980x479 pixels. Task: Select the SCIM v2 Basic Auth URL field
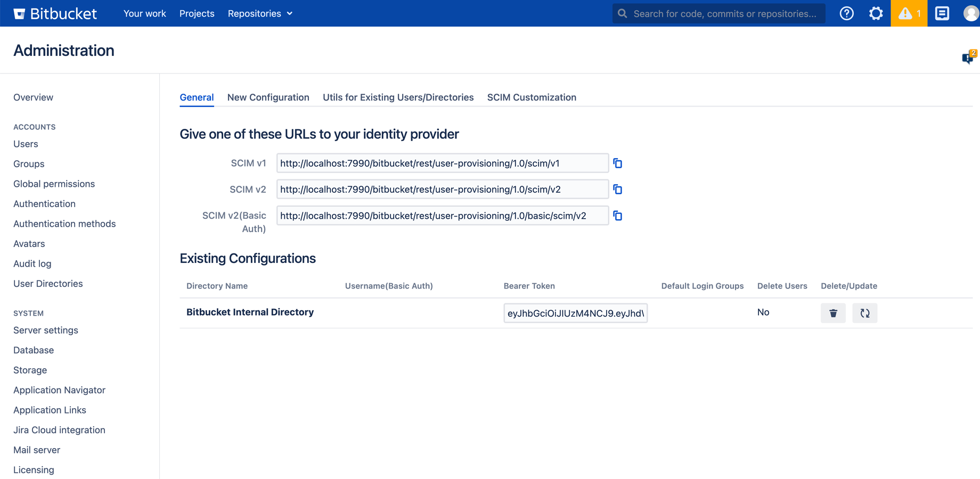[x=443, y=216]
